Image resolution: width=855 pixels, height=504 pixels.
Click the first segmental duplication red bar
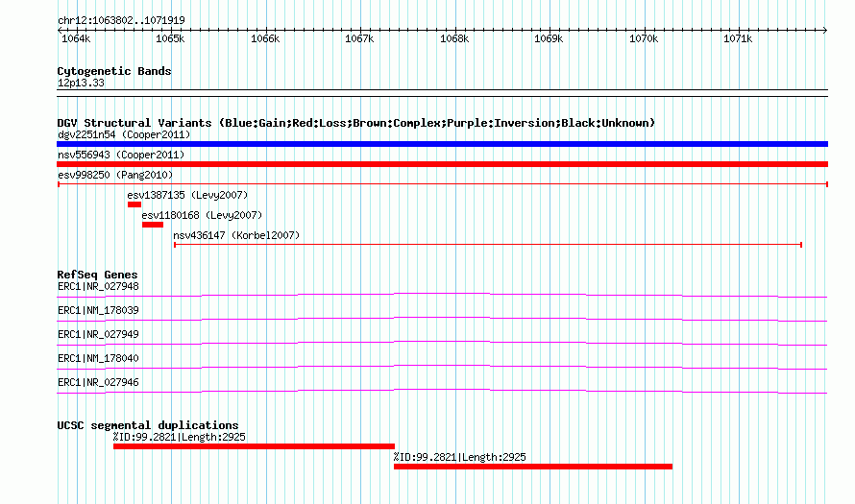(x=255, y=446)
